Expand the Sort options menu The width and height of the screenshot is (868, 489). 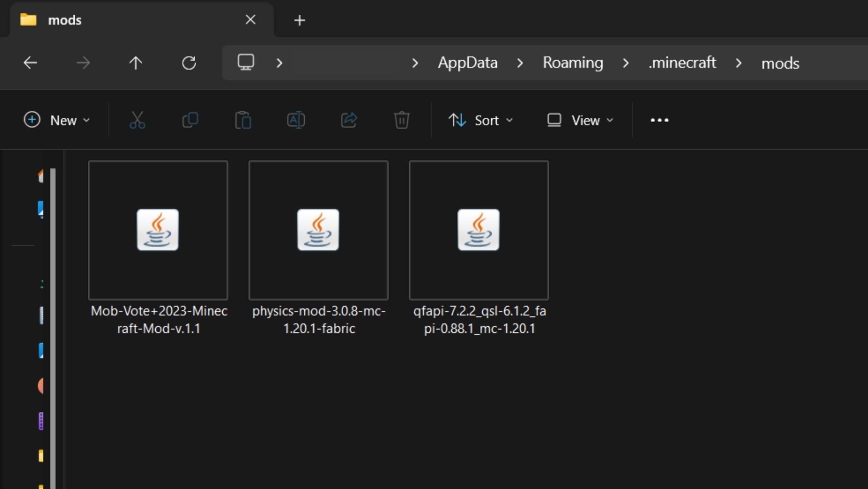481,120
